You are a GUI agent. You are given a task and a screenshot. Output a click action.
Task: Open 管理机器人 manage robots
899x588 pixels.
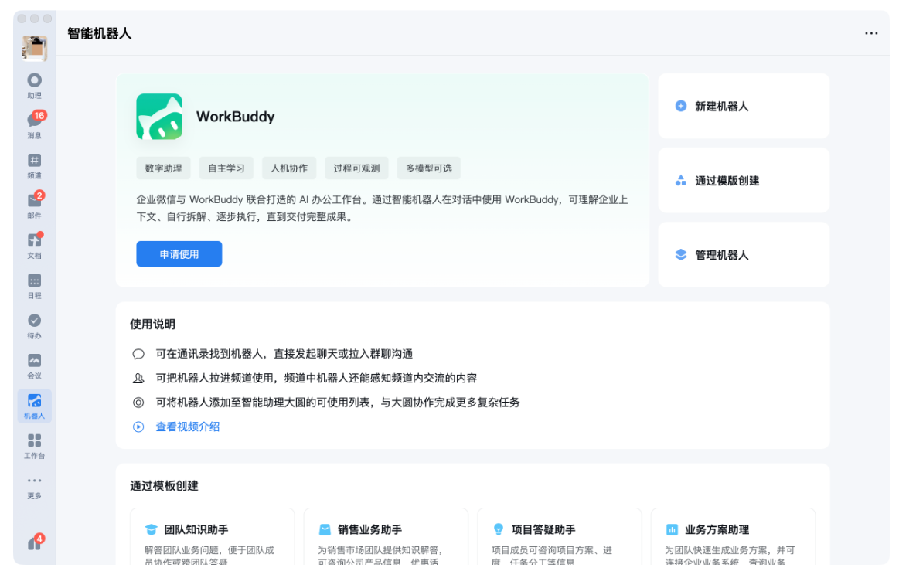pos(744,255)
